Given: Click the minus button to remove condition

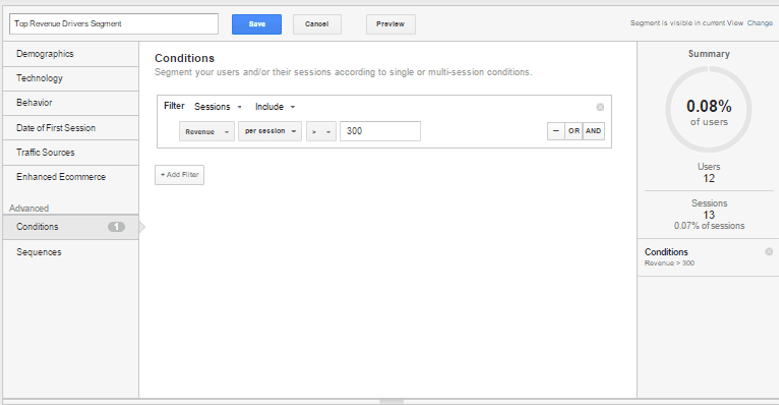Looking at the screenshot, I should 555,131.
